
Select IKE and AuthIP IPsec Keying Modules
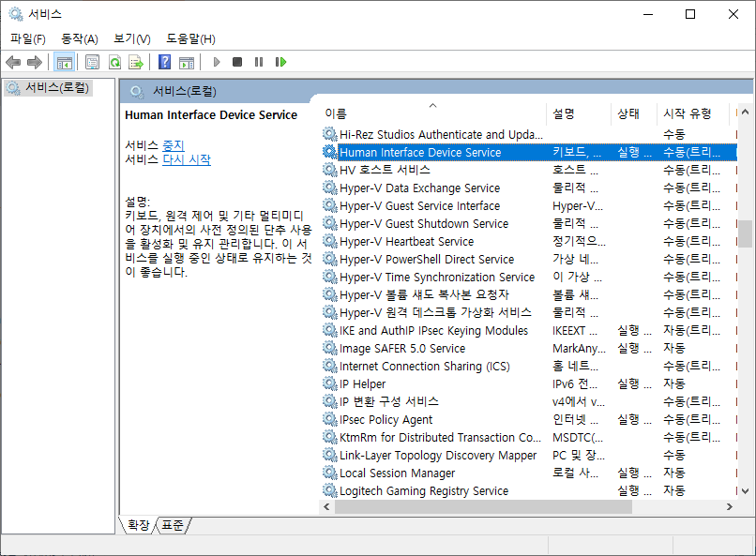(529, 331)
